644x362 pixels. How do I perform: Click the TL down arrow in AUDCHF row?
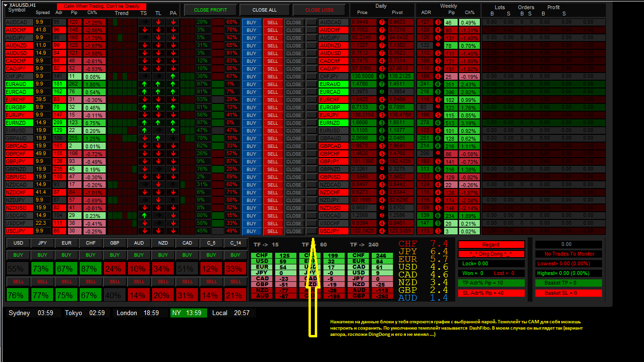(158, 30)
